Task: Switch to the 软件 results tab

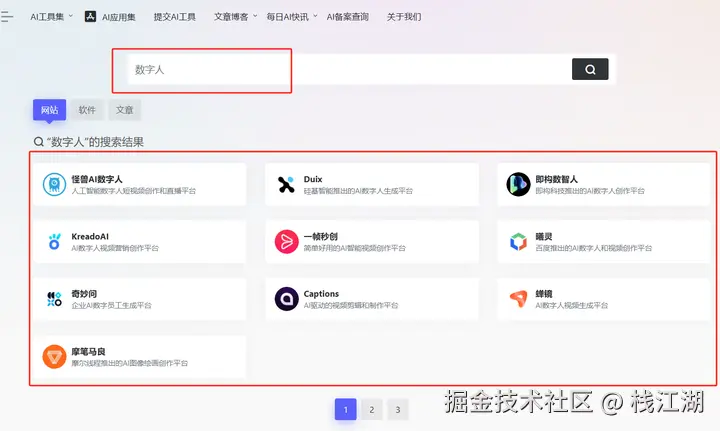Action: click(x=87, y=110)
